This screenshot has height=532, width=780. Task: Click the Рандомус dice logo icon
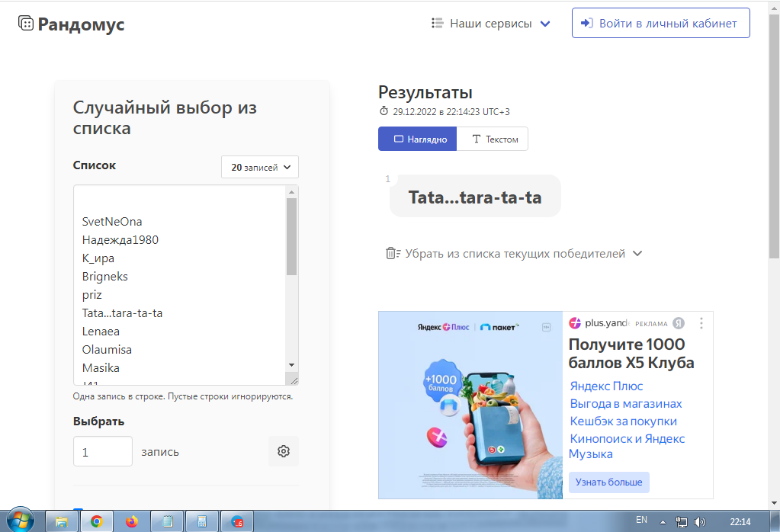[x=26, y=23]
